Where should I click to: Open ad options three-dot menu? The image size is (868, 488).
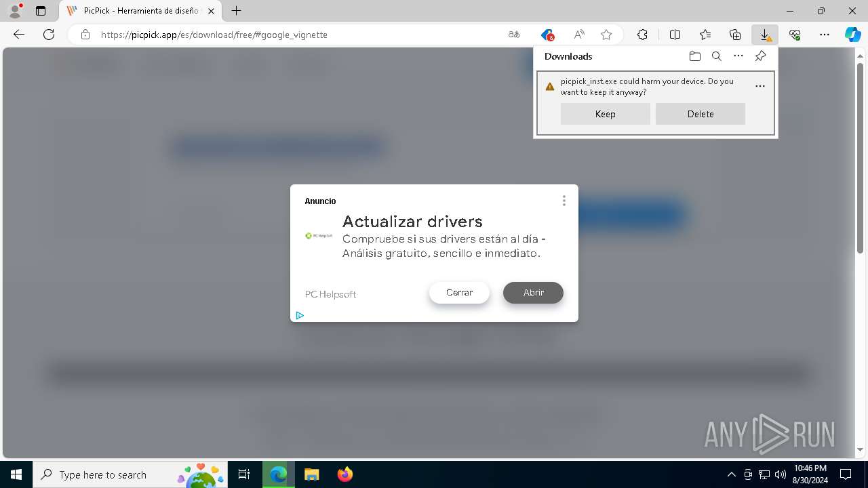click(564, 201)
